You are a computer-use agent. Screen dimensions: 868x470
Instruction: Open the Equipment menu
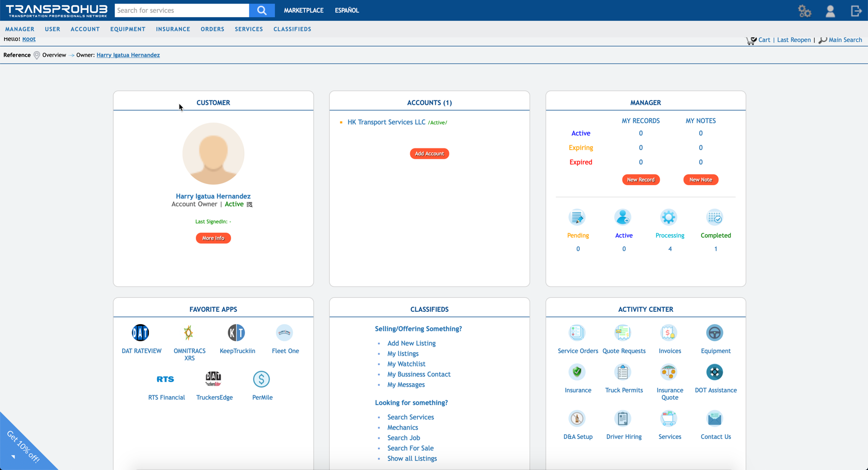pos(128,29)
